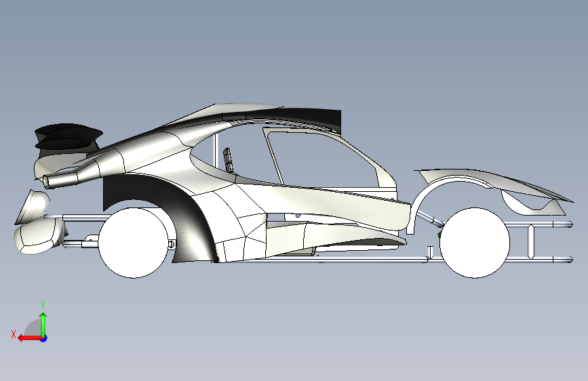Select the rear wheel under the dark arch
Screen dimensions: 588x381
[x=133, y=243]
